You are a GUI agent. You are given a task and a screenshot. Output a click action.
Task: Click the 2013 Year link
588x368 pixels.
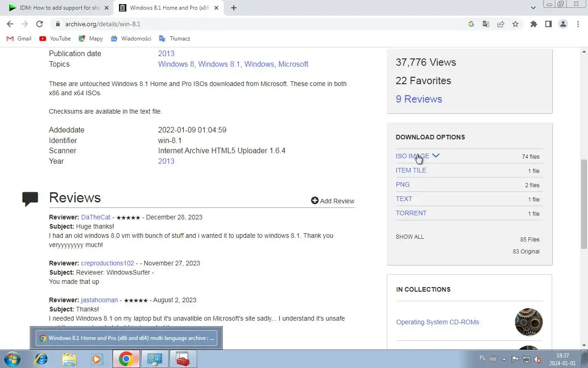tap(166, 161)
